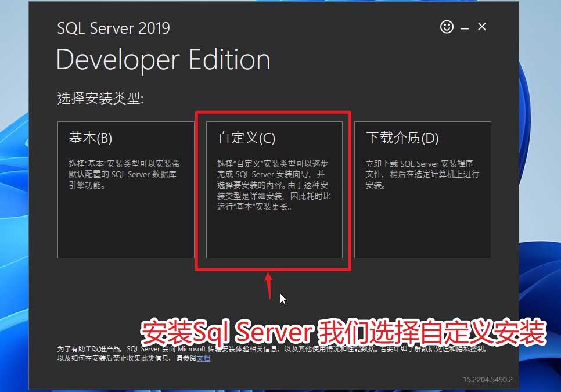This screenshot has width=561, height=392.
Task: Choose the 自定义(C) custom installation type
Action: (x=274, y=189)
